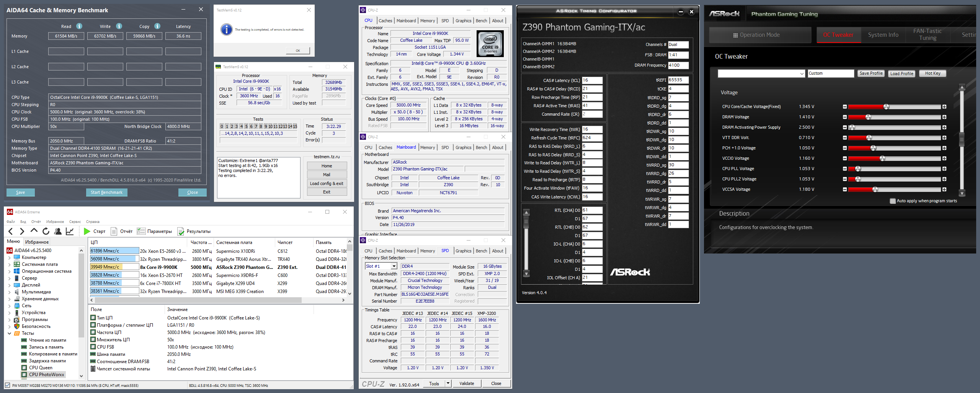The image size is (980, 393).
Task: Toggle test 7 in TestMem5 Tests
Action: (256, 126)
